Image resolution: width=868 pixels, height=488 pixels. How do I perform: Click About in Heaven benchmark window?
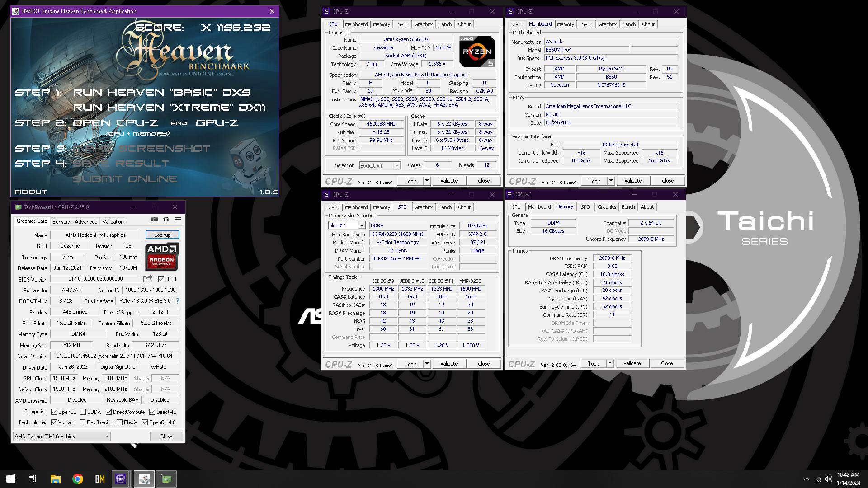[31, 192]
